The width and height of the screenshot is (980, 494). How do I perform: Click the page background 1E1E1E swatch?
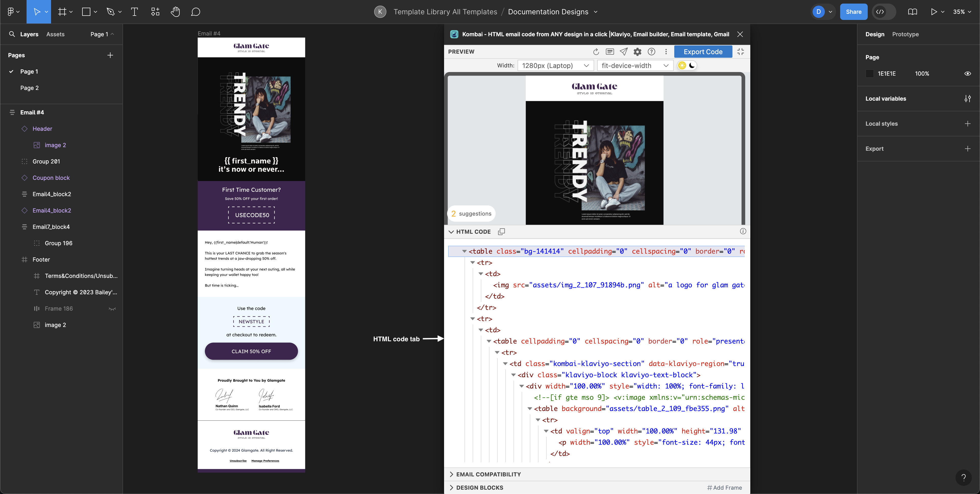coord(869,74)
